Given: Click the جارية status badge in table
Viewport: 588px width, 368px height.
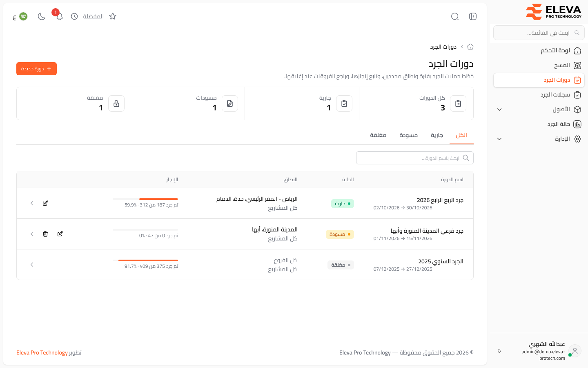Looking at the screenshot, I should tap(343, 204).
